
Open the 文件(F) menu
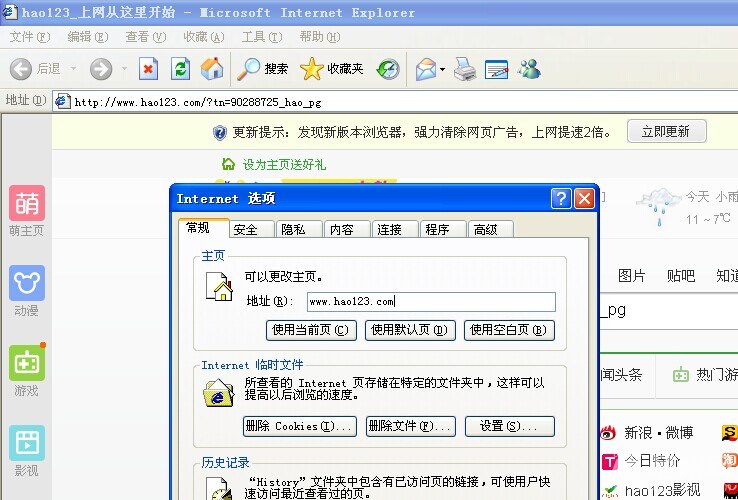point(30,37)
